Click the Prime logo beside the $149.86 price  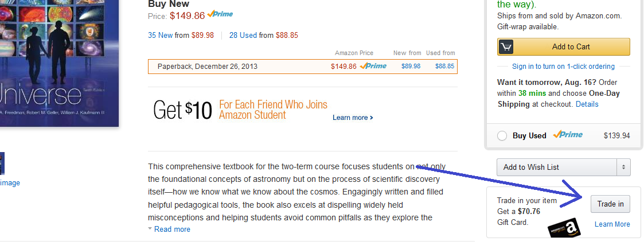pyautogui.click(x=220, y=14)
